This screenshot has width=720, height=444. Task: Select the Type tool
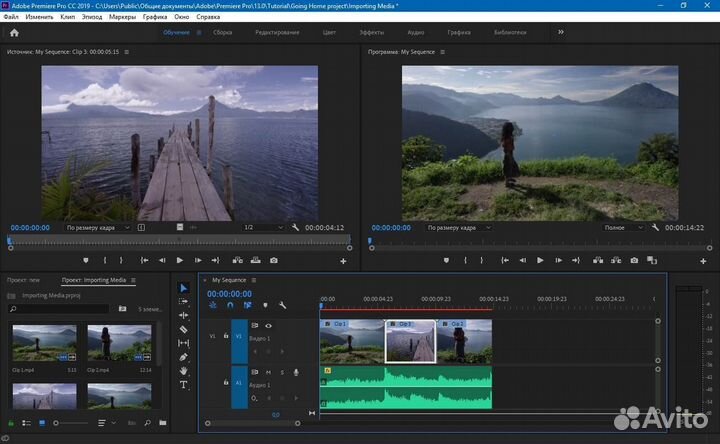pyautogui.click(x=184, y=384)
